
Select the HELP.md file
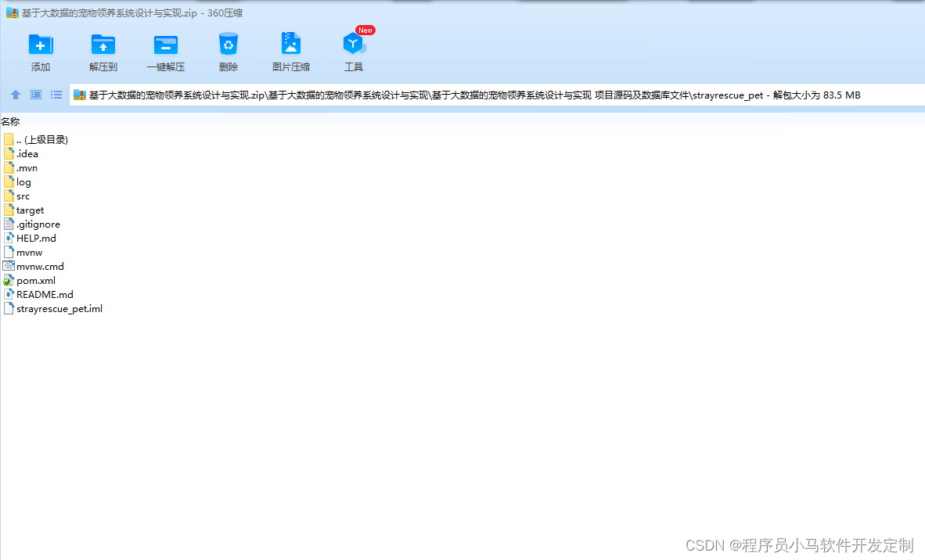tap(30, 238)
